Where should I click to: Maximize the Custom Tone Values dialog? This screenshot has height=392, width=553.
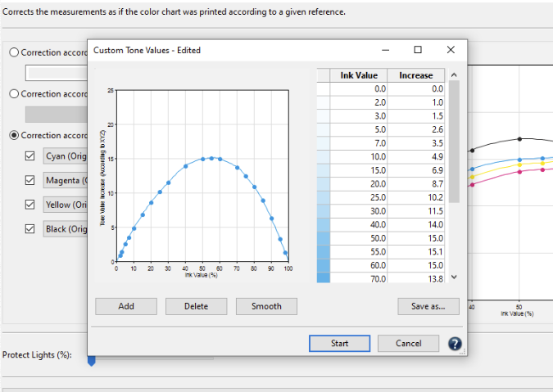pos(418,50)
